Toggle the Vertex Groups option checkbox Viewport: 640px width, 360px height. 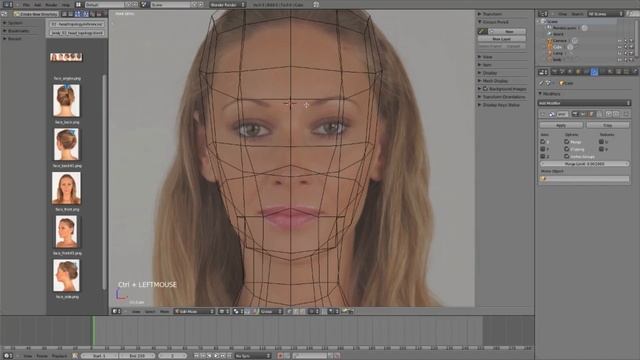click(x=567, y=156)
